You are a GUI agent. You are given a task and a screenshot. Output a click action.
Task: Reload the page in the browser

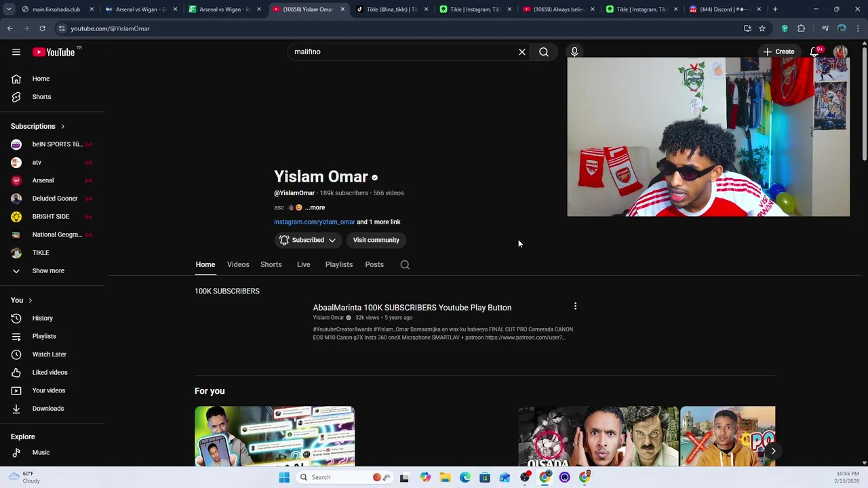42,28
